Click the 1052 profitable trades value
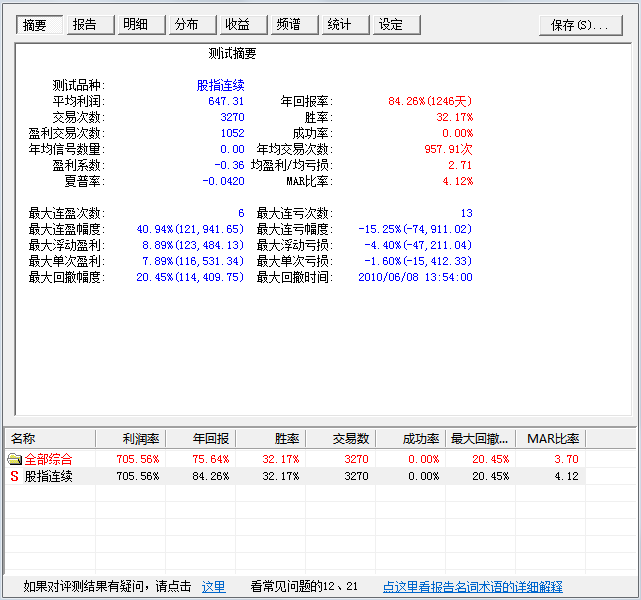Image resolution: width=641 pixels, height=600 pixels. (x=232, y=133)
